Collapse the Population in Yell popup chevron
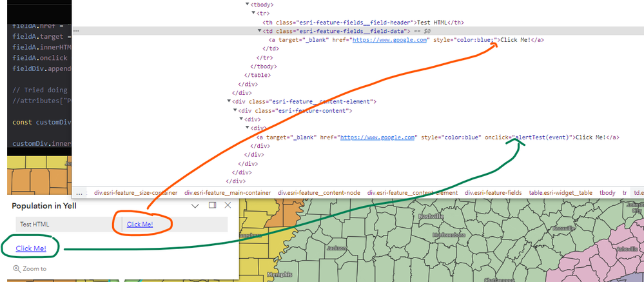 tap(195, 206)
